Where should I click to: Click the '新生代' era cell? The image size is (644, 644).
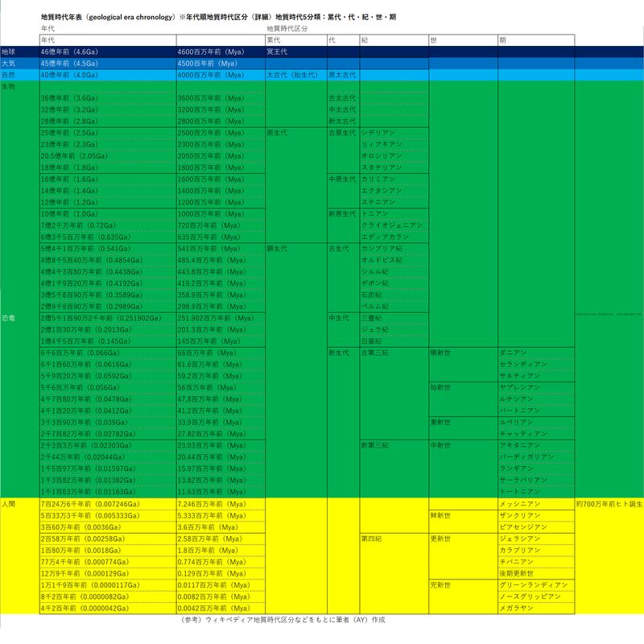click(339, 353)
